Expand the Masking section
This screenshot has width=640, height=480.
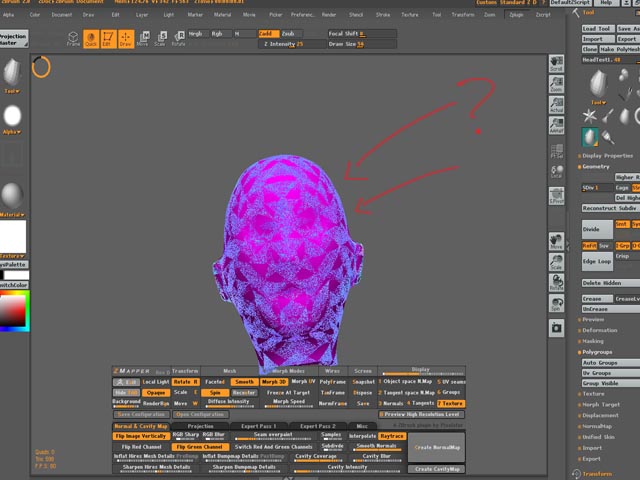point(592,341)
